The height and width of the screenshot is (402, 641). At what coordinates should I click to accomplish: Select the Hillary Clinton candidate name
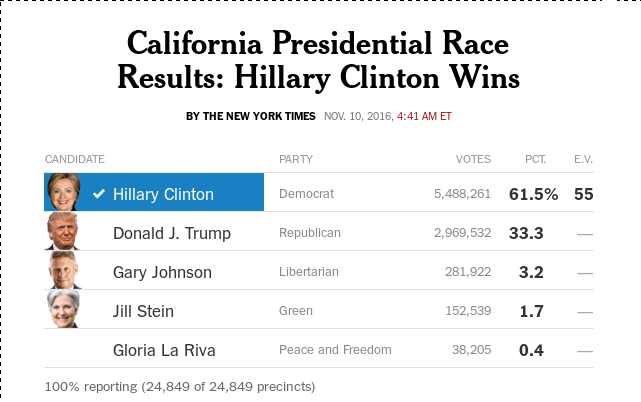click(163, 194)
